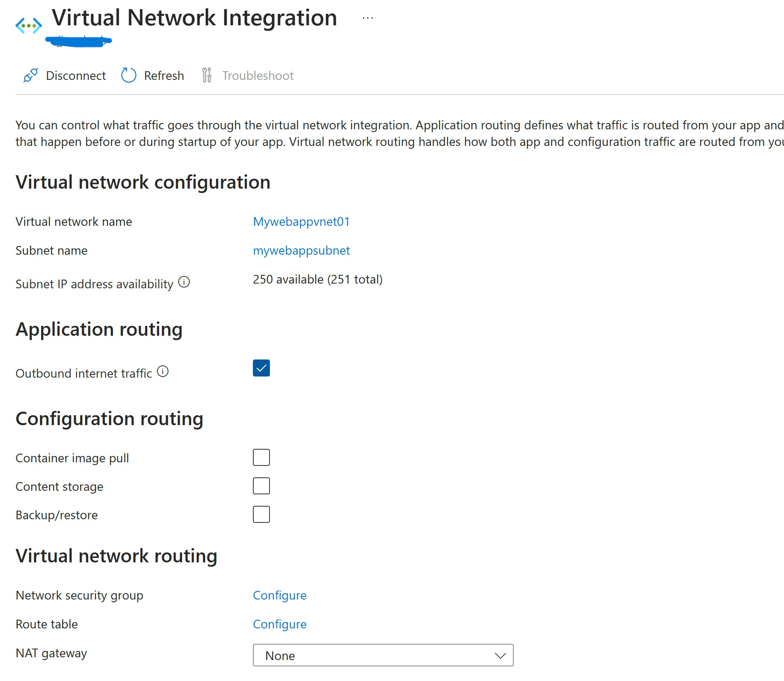This screenshot has width=784, height=681.
Task: Select Refresh from the command bar
Action: click(x=163, y=76)
